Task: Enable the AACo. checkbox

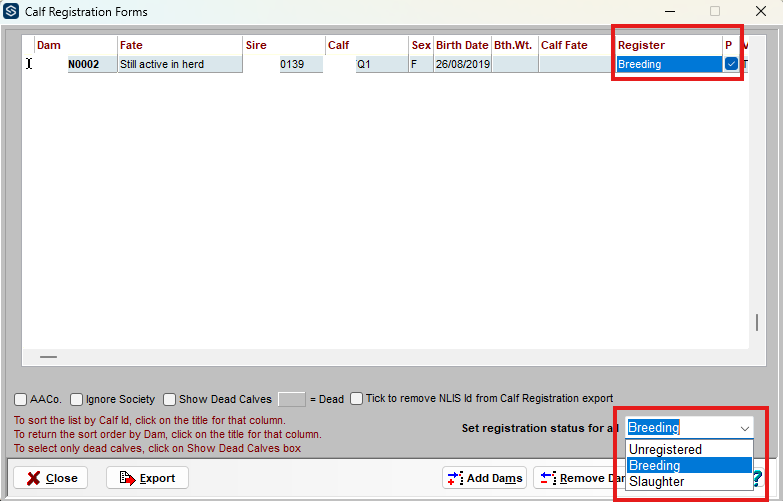Action: (x=21, y=399)
